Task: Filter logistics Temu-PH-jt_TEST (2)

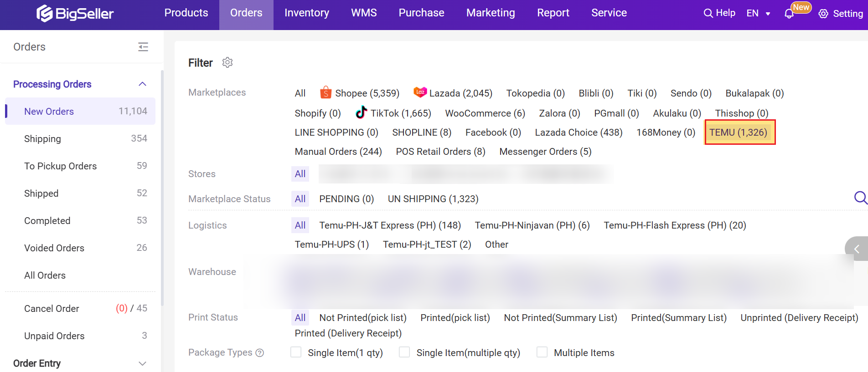Action: point(427,245)
